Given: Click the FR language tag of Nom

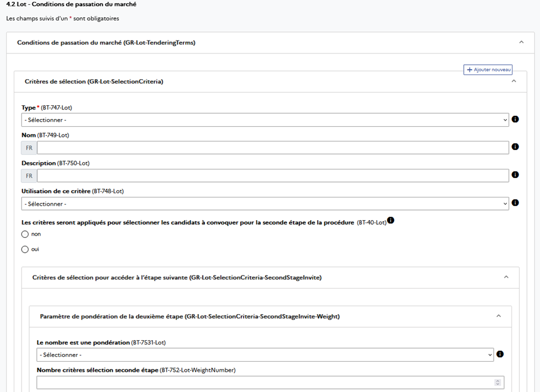Looking at the screenshot, I should 29,148.
